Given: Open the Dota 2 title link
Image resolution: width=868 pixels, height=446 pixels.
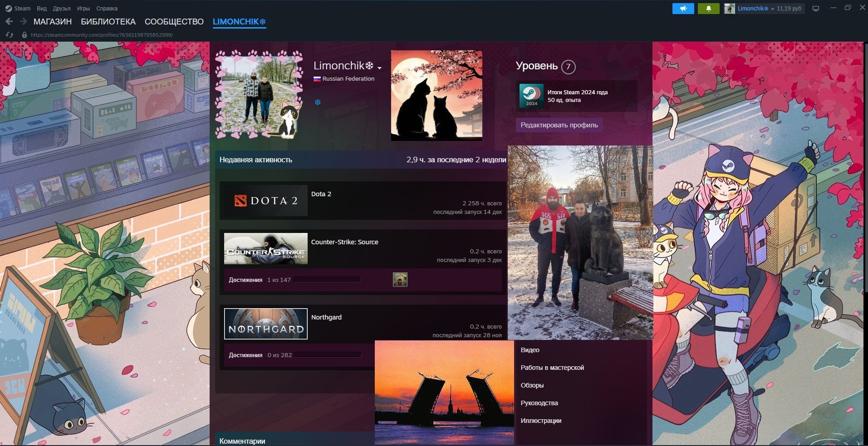Looking at the screenshot, I should click(x=321, y=194).
